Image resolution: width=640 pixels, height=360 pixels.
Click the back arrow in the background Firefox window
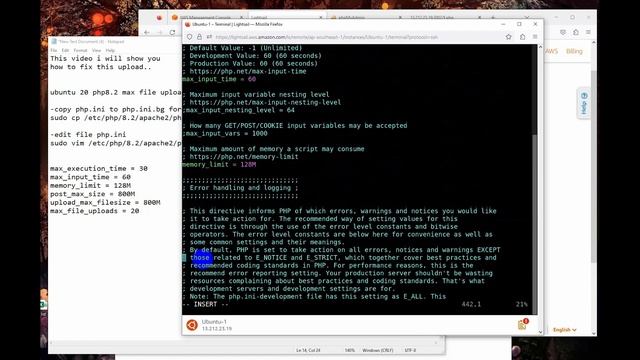click(147, 32)
